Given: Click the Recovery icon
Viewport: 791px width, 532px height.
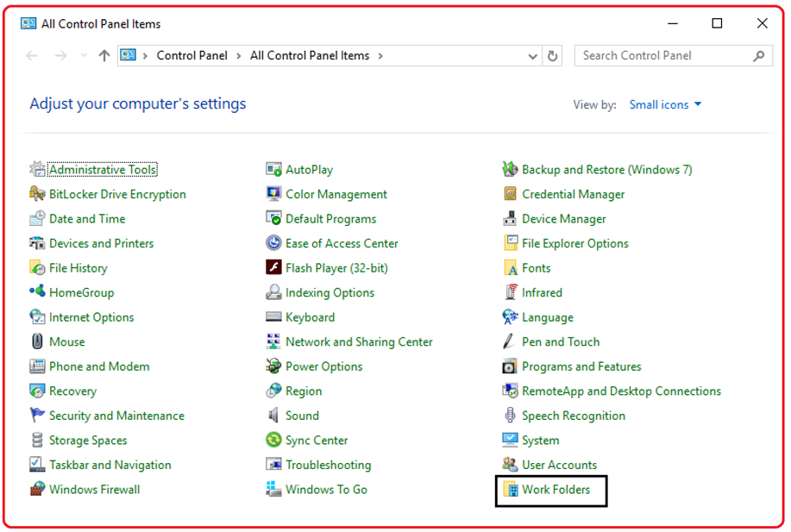Looking at the screenshot, I should pos(37,391).
